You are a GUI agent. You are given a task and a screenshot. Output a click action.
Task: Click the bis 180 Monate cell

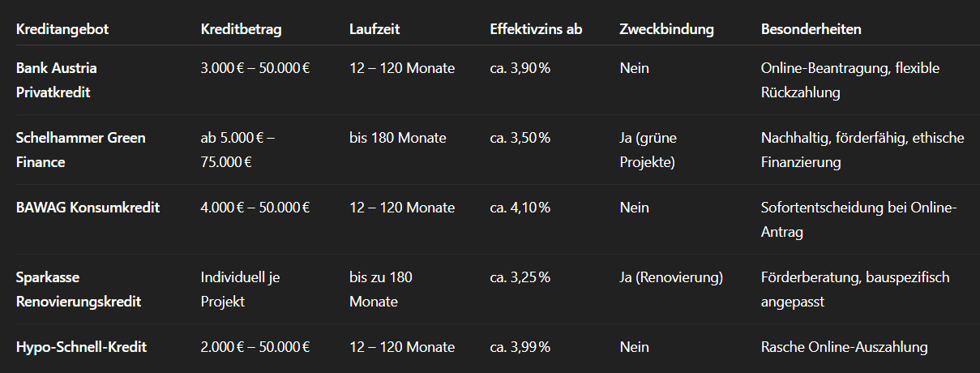pos(398,138)
